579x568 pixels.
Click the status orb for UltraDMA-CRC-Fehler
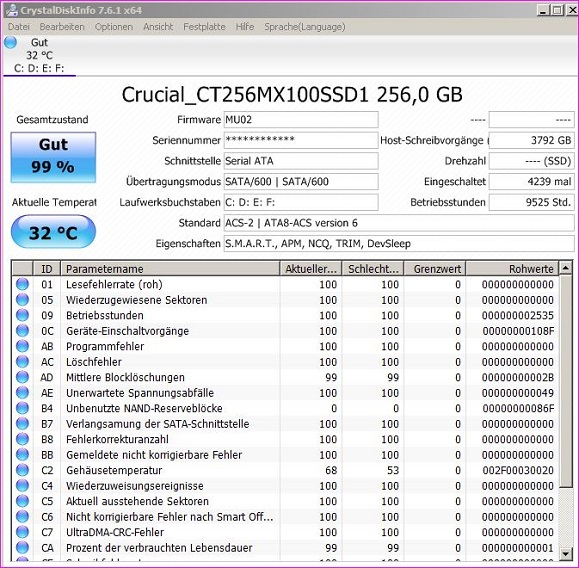[22, 533]
